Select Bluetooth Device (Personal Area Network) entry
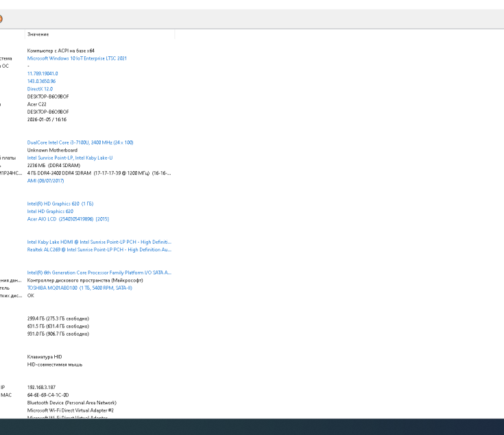The image size is (504, 435). pyautogui.click(x=71, y=403)
